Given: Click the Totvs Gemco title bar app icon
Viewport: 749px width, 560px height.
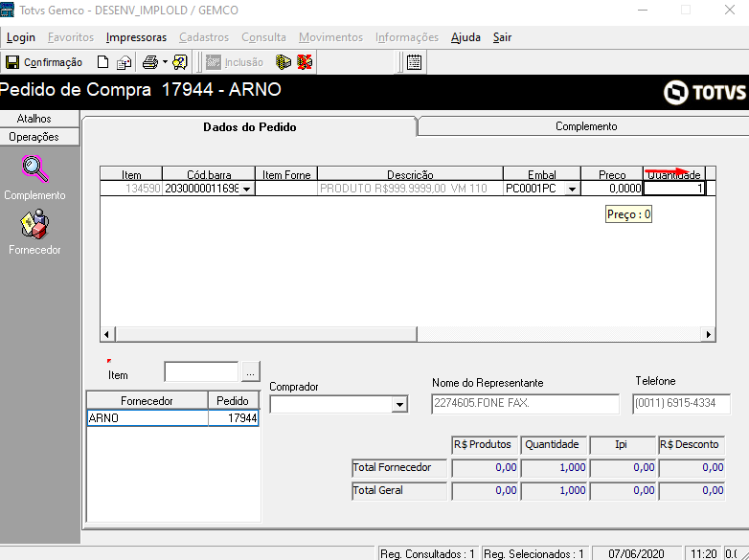Looking at the screenshot, I should click(x=7, y=10).
